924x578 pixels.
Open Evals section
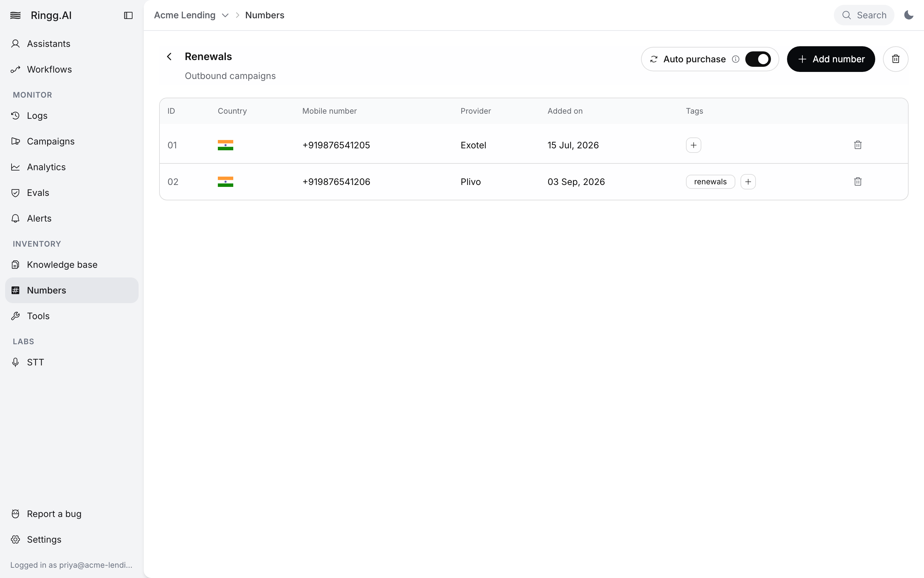72,193
